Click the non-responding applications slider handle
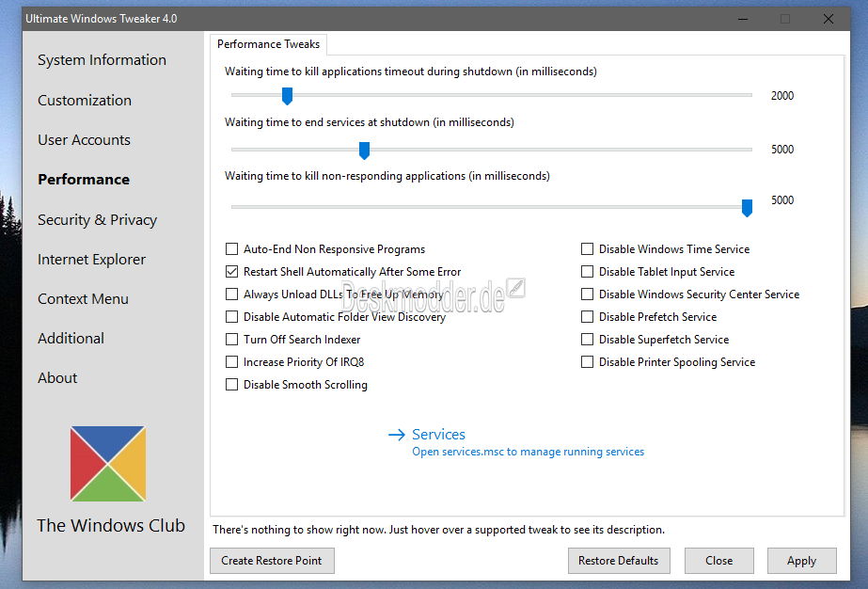This screenshot has width=868, height=589. coord(747,208)
